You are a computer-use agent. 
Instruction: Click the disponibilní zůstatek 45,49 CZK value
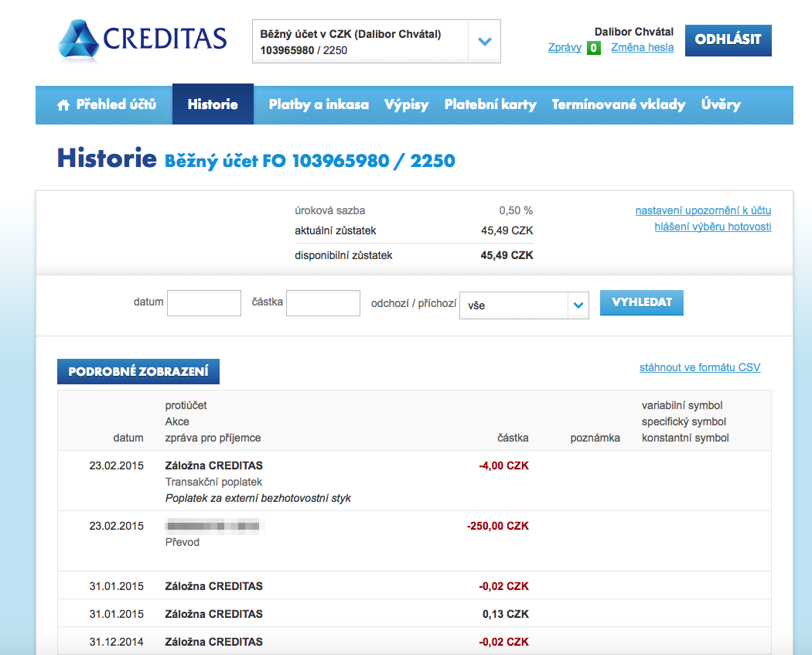(507, 255)
